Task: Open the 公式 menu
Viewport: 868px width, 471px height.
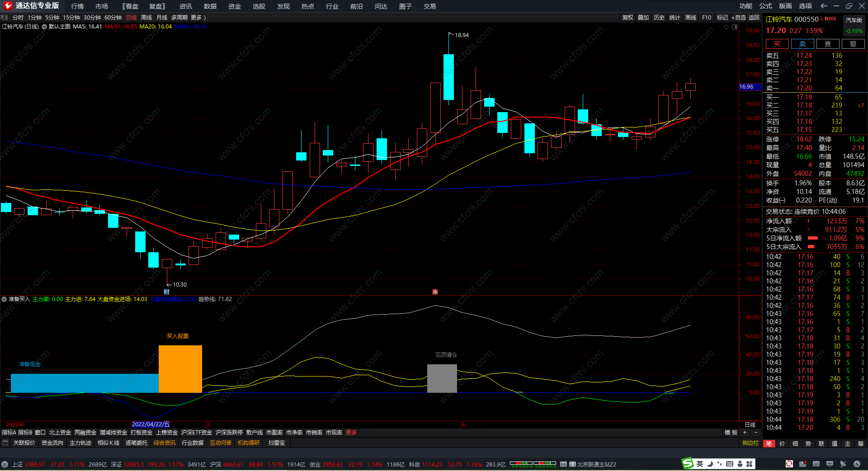Action: (x=766, y=6)
